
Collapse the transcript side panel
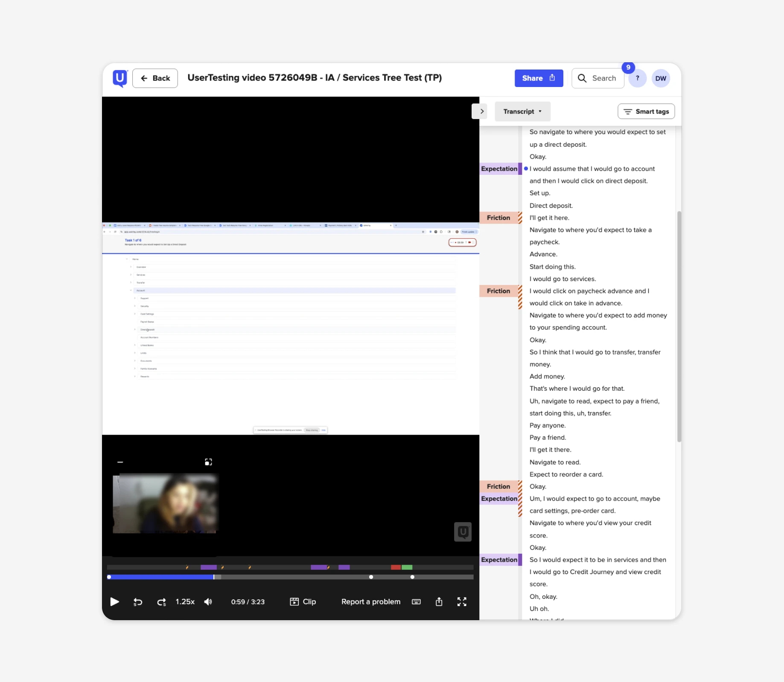[482, 111]
